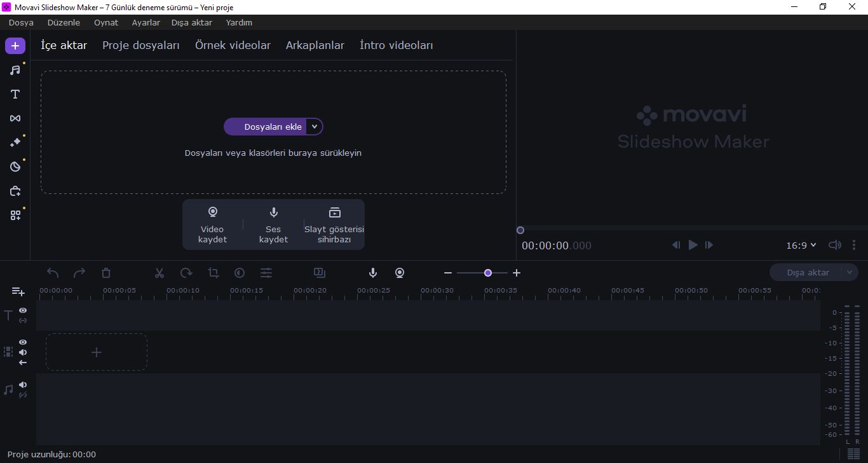Switch to the Arkaplanlar tab

pos(315,45)
